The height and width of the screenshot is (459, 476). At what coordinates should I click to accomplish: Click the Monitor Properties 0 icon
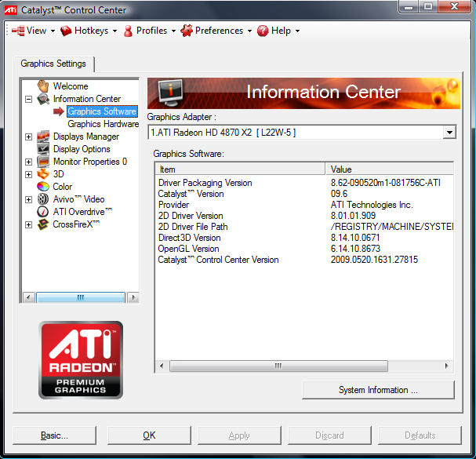click(x=43, y=162)
